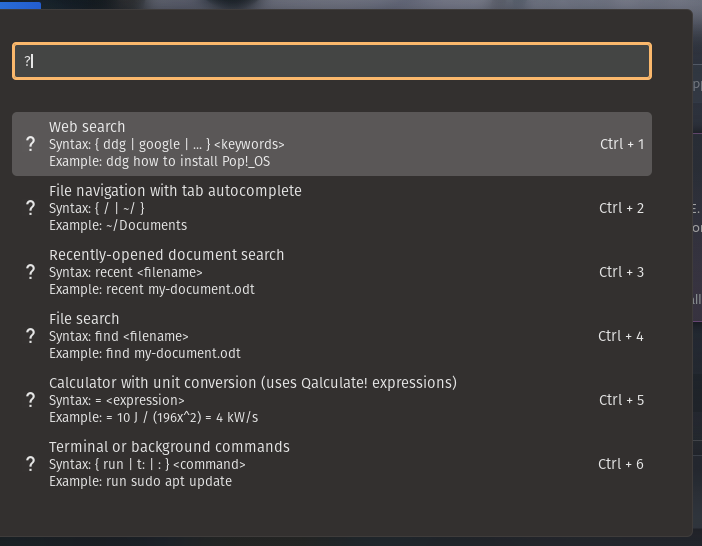This screenshot has width=702, height=546.
Task: Click the help icon for Recently-opened document search
Action: coord(30,272)
